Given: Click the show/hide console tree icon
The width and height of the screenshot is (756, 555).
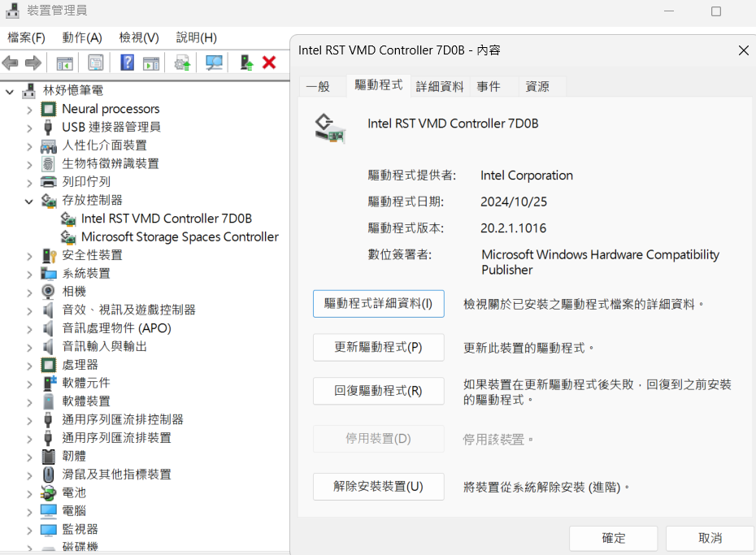Looking at the screenshot, I should tap(64, 63).
